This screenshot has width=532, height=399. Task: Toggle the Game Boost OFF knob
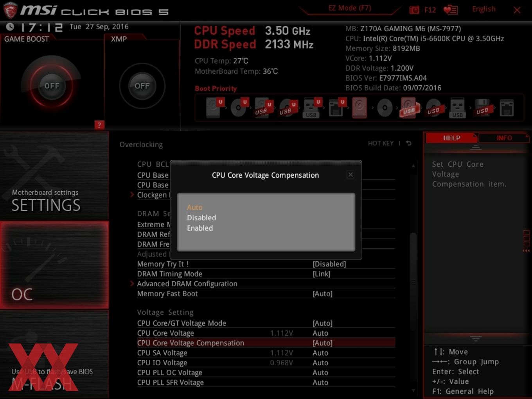[52, 86]
